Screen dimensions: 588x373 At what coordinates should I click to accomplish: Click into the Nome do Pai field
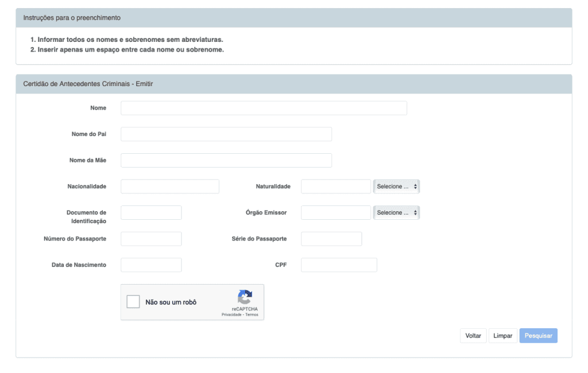(x=226, y=134)
